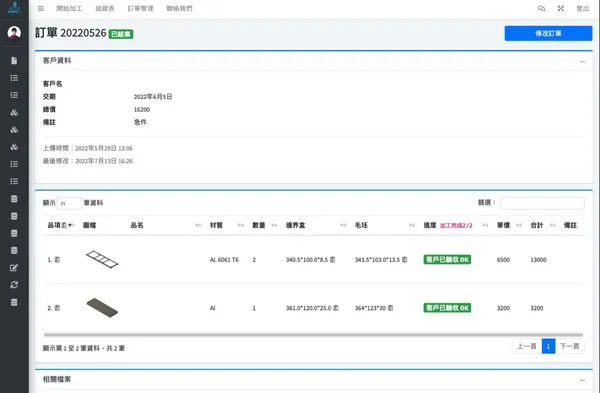Click the icon after 364*123*30

(x=390, y=308)
